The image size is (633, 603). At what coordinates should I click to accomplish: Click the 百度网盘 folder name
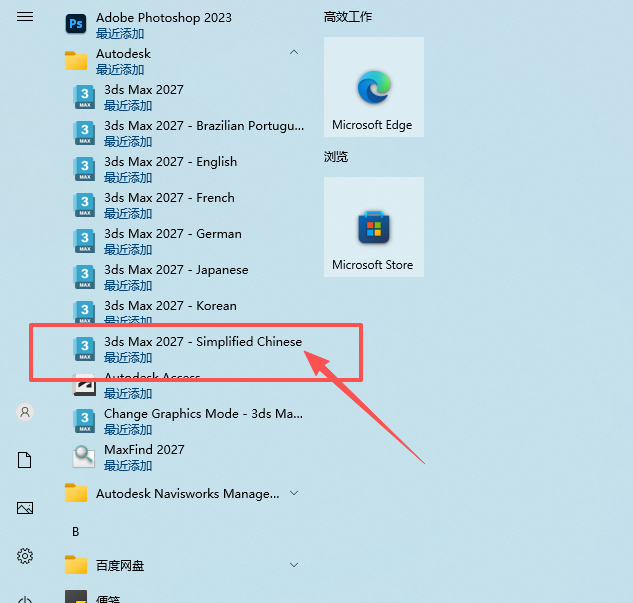[120, 565]
